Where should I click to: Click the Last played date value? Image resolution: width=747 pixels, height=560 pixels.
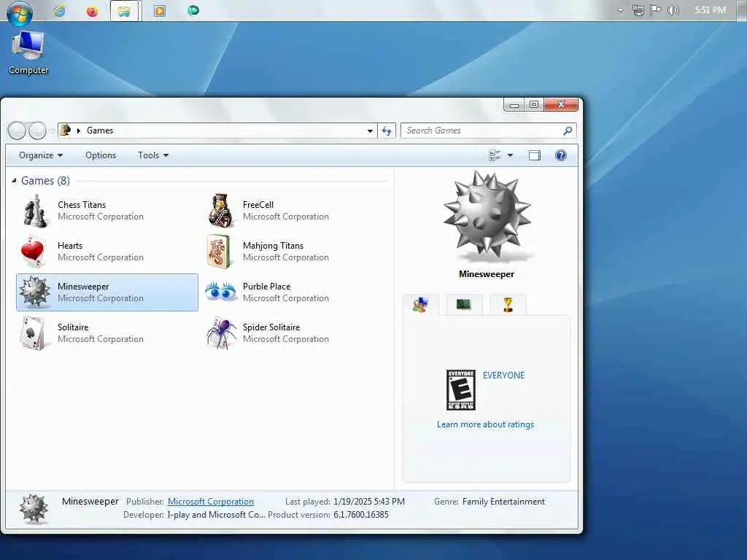[369, 502]
